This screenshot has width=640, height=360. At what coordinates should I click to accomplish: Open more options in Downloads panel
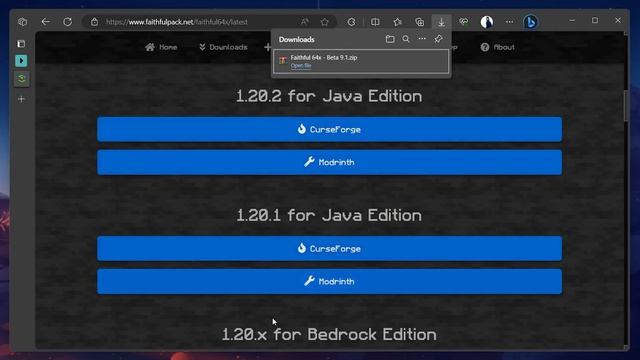click(422, 39)
